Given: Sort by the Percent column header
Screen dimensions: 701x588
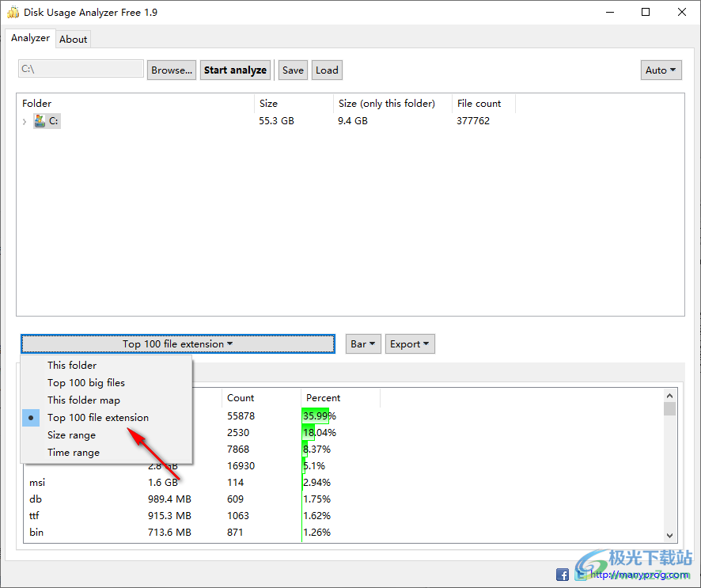Looking at the screenshot, I should coord(341,398).
